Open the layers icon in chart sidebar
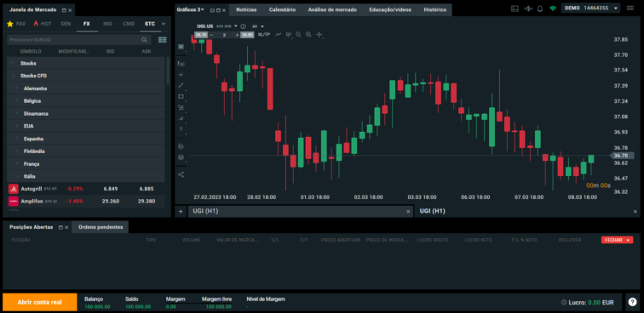Viewport: 644px width, 313px height. [181, 157]
